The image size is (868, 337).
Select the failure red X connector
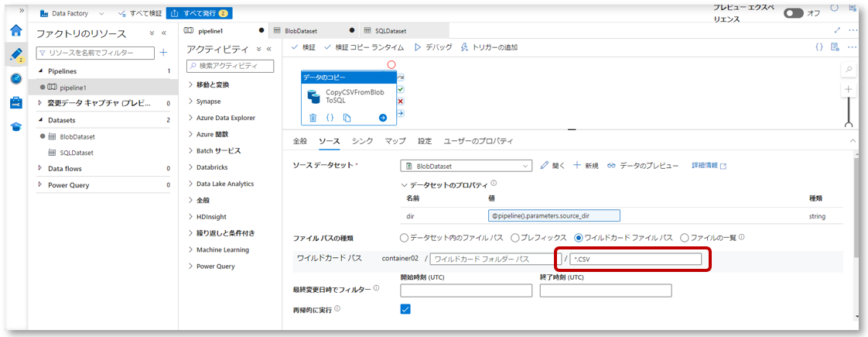point(400,101)
